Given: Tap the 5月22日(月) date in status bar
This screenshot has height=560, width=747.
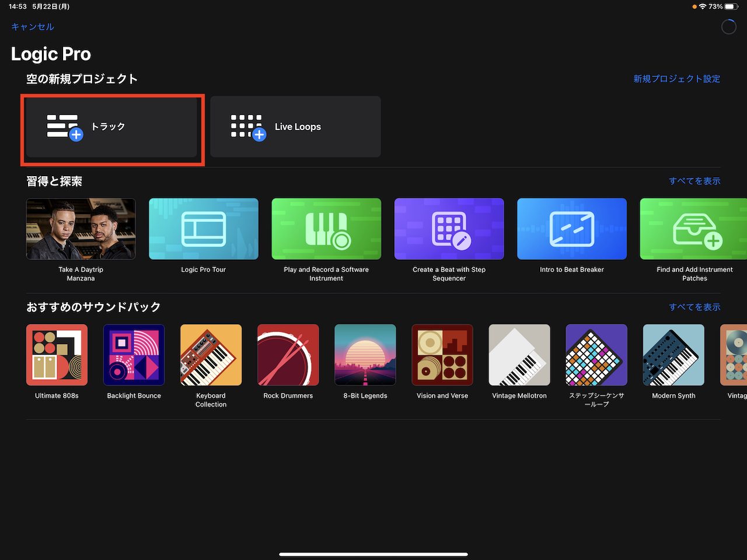Looking at the screenshot, I should [x=51, y=6].
